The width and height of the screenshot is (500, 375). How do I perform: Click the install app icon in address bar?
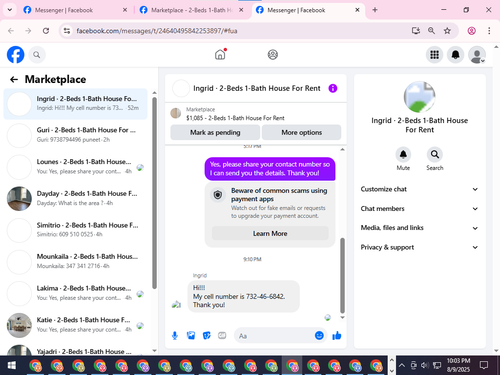(415, 31)
